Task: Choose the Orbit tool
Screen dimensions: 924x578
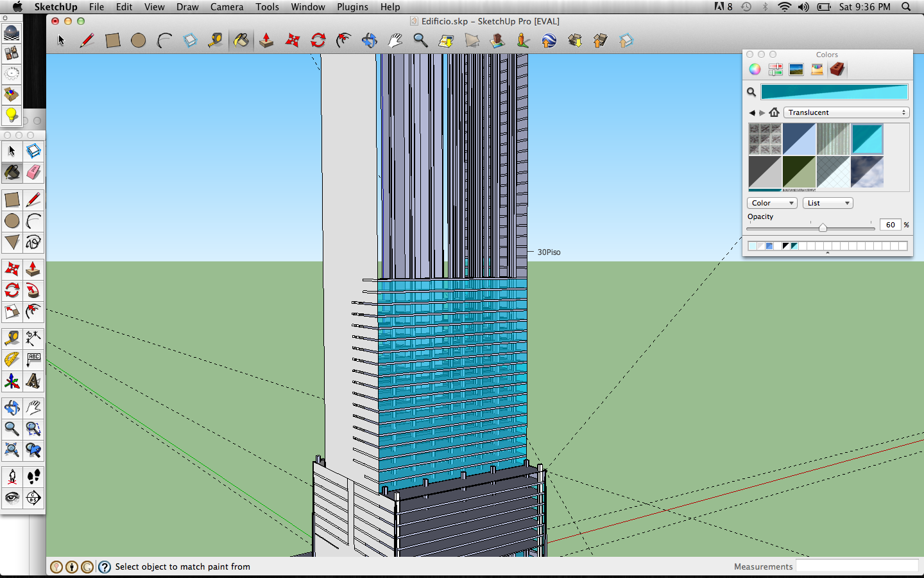Action: (x=12, y=407)
